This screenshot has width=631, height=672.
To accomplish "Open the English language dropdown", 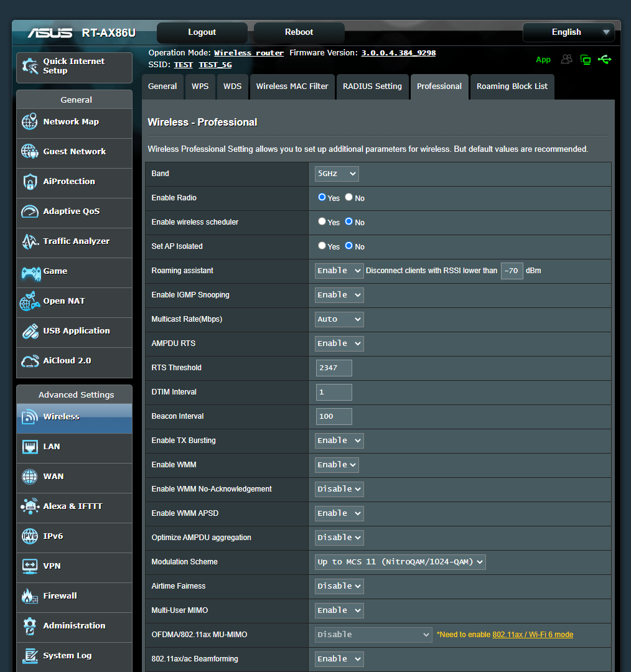I will [568, 32].
